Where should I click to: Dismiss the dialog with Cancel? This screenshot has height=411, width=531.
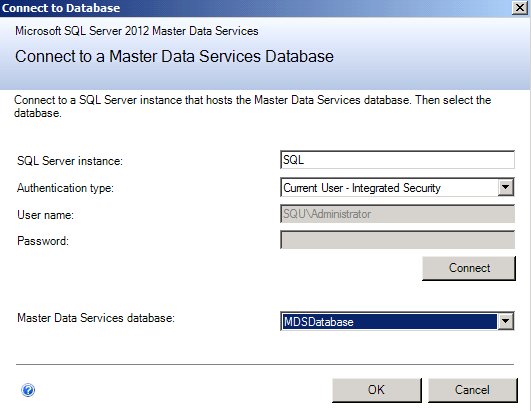coord(473,390)
